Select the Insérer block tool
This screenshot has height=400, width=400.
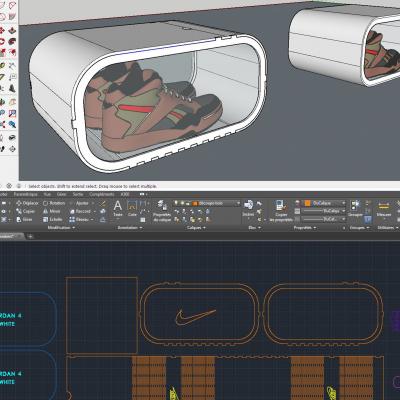[248, 209]
